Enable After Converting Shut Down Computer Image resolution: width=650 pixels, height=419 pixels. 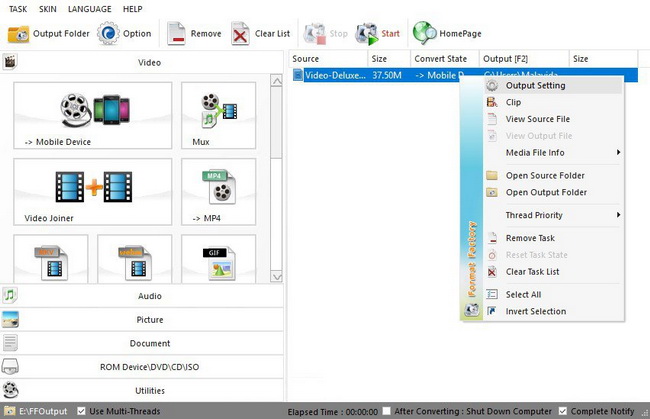click(x=385, y=411)
